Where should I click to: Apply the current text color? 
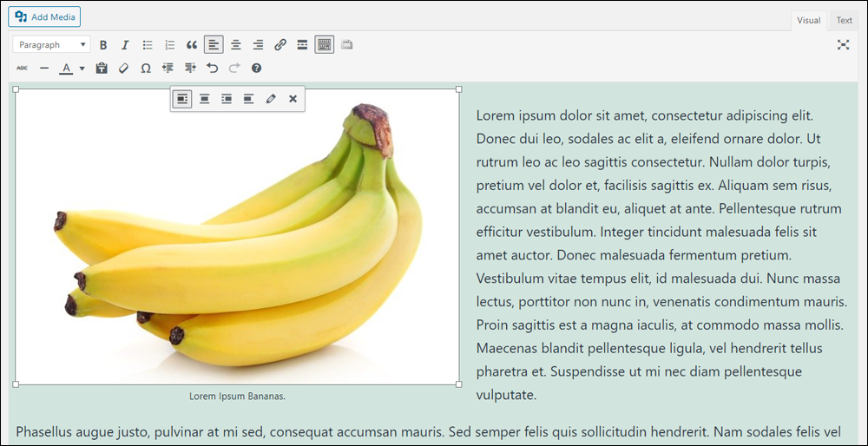(67, 68)
